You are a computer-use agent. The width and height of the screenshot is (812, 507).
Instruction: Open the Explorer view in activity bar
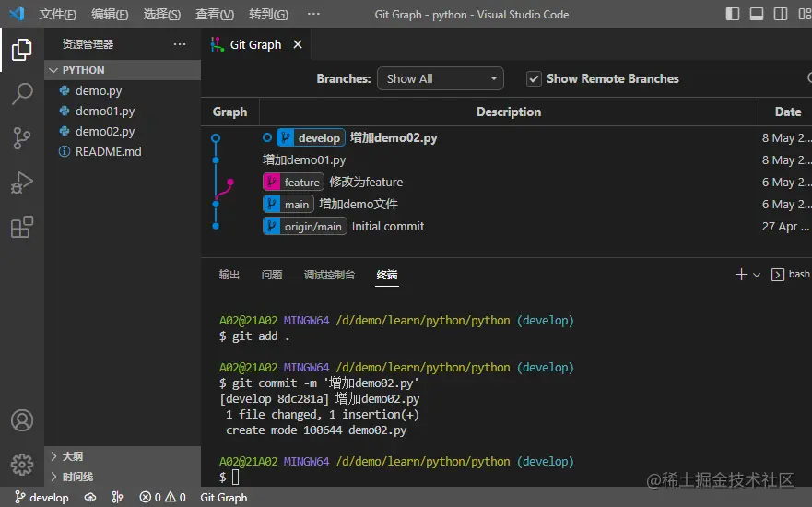(22, 50)
